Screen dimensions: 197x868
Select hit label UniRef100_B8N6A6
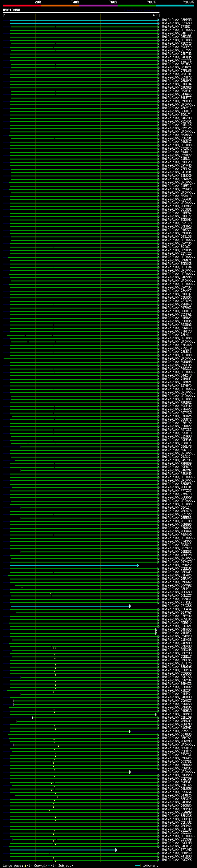click(x=177, y=667)
